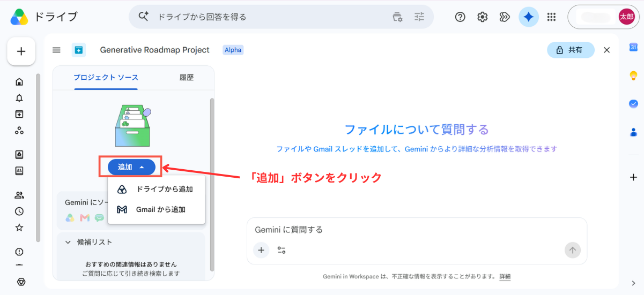Open Computers icon in the sidebar

(19, 171)
